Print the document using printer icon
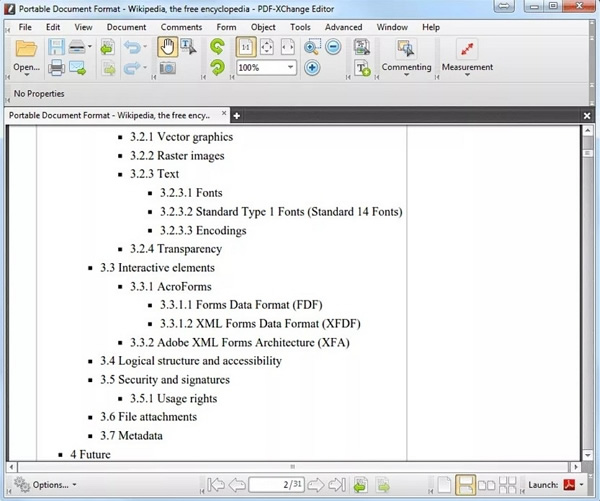Image resolution: width=600 pixels, height=501 pixels. (56, 68)
